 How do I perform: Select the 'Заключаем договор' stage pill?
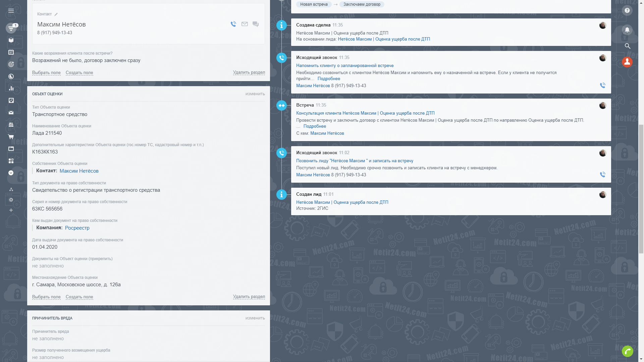pos(362,4)
